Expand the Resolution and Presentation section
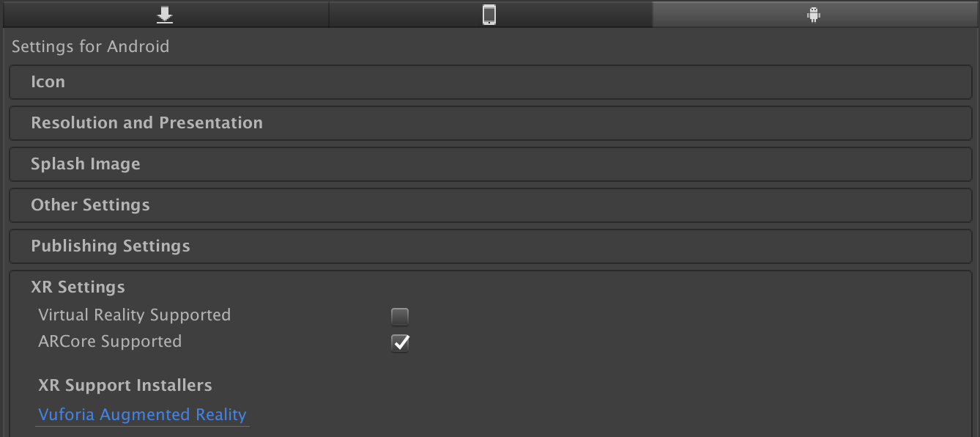This screenshot has height=437, width=980. pos(490,123)
